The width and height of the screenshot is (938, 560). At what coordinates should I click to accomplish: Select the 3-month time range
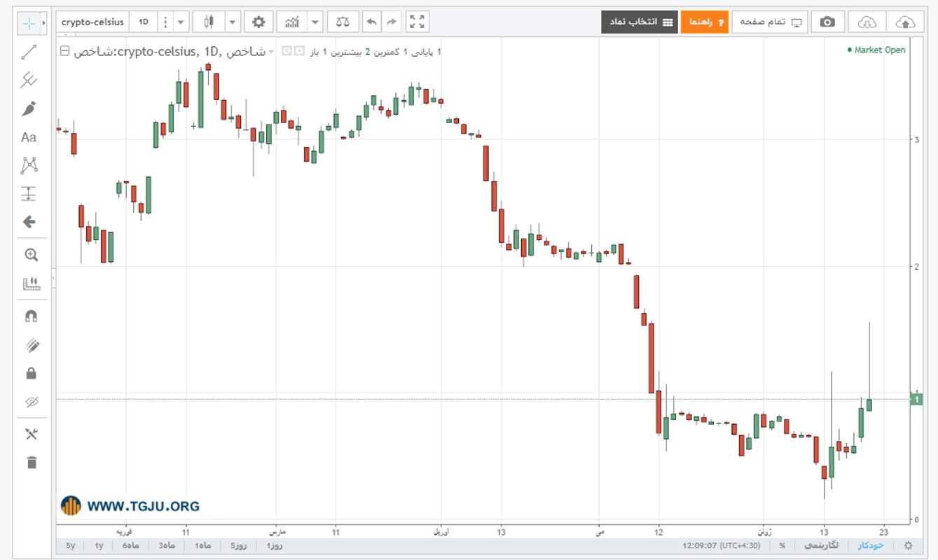click(x=167, y=545)
